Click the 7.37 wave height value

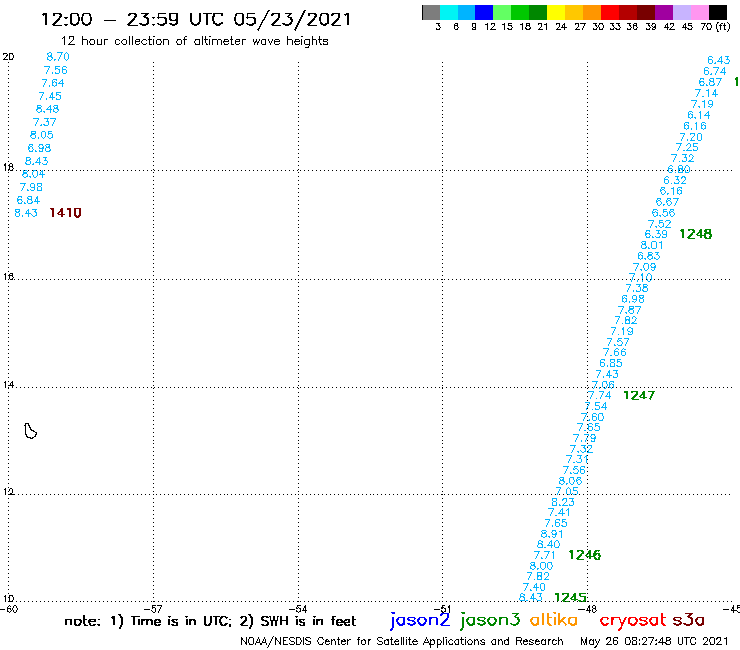[44, 122]
